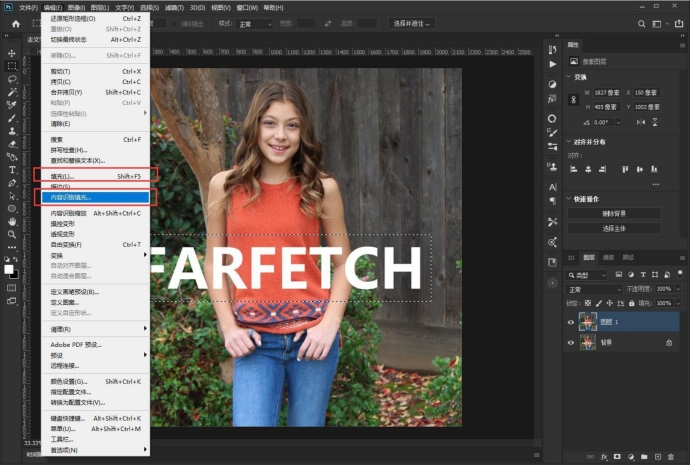Open rotation angle dropdown in Properties

[619, 122]
